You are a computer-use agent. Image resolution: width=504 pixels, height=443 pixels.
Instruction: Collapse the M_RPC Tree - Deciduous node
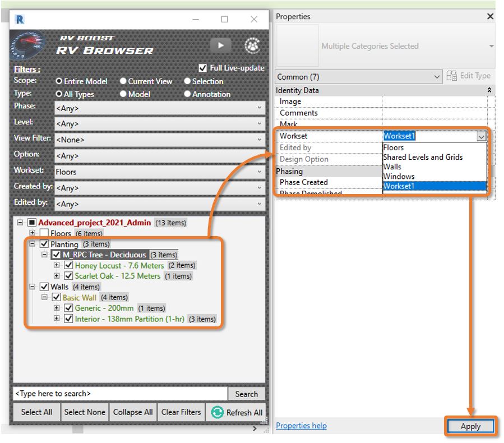[x=44, y=255]
